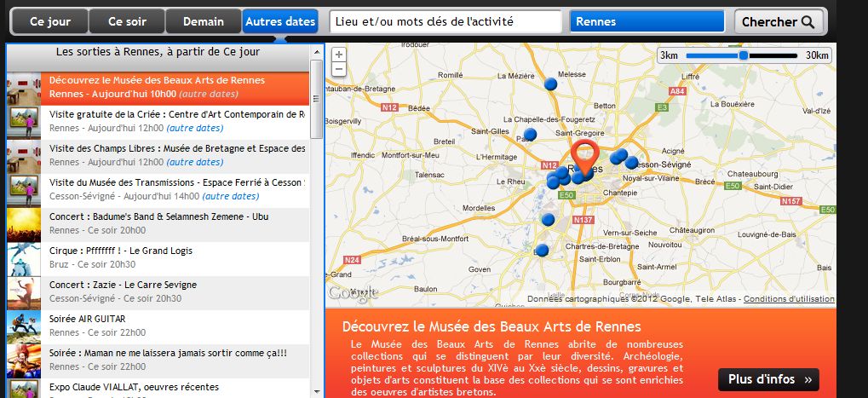Image resolution: width=868 pixels, height=398 pixels.
Task: Click the list scrollbar thumb
Action: pos(317,99)
